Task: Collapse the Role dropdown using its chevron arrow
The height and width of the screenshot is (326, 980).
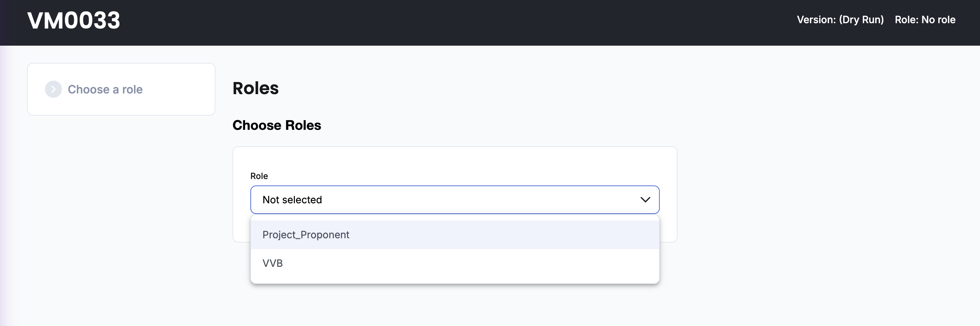Action: point(645,200)
